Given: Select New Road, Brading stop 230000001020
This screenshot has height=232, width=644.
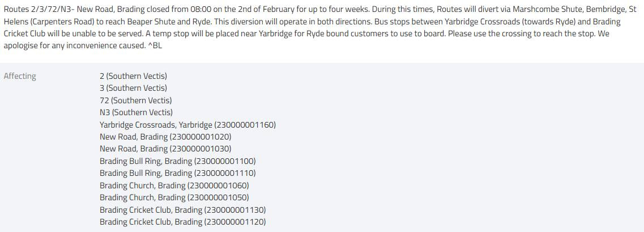Looking at the screenshot, I should (165, 137).
